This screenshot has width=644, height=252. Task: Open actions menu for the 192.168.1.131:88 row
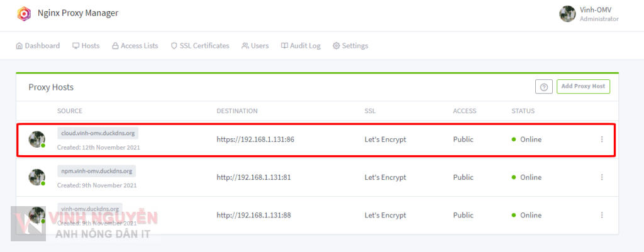click(602, 215)
